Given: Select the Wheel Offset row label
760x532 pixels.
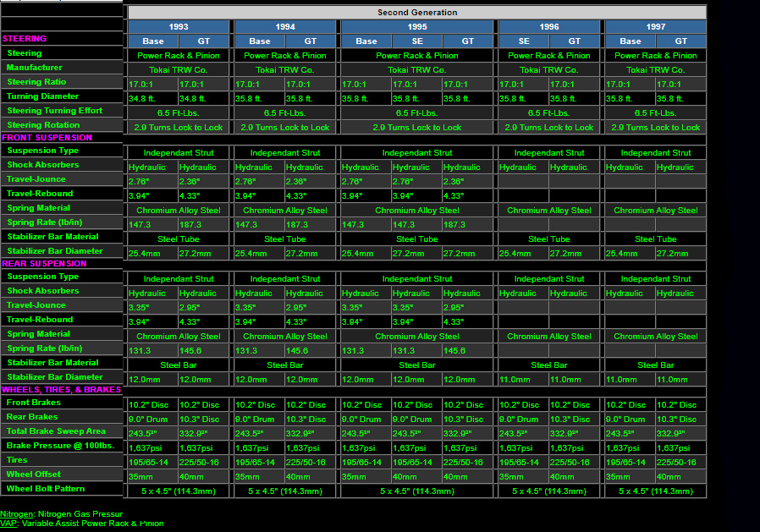Looking at the screenshot, I should pyautogui.click(x=34, y=474).
